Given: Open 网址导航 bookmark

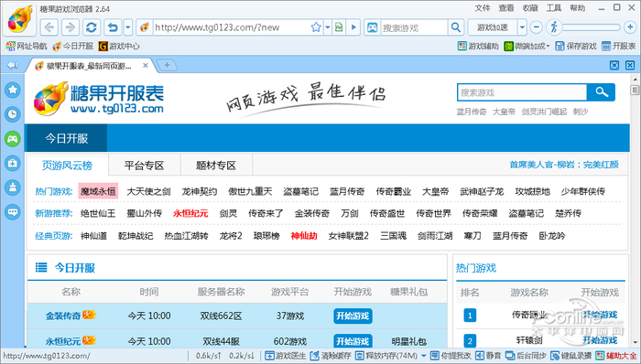Looking at the screenshot, I should pyautogui.click(x=27, y=46).
